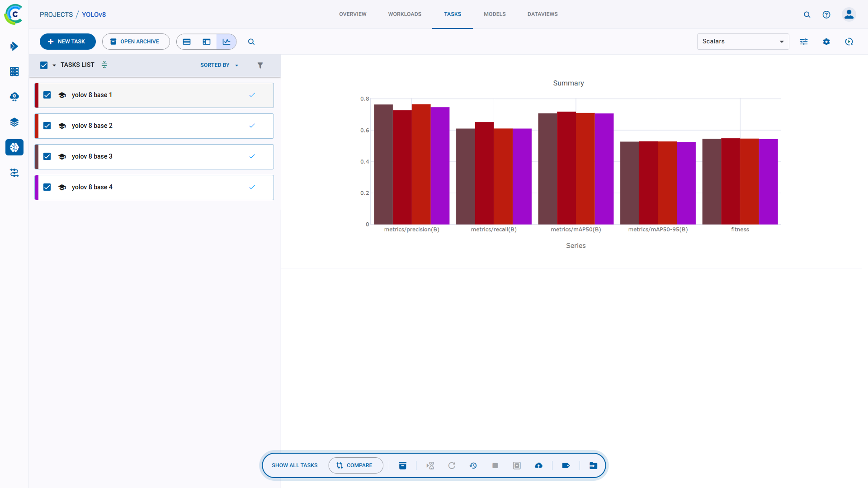Click the YOLOv8 breadcrumb link
The width and height of the screenshot is (868, 488).
pyautogui.click(x=94, y=14)
